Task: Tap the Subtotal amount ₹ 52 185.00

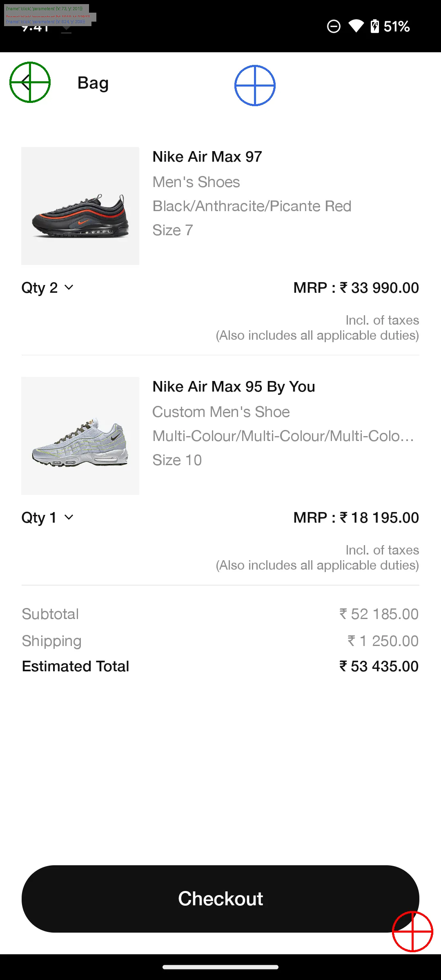Action: [379, 614]
